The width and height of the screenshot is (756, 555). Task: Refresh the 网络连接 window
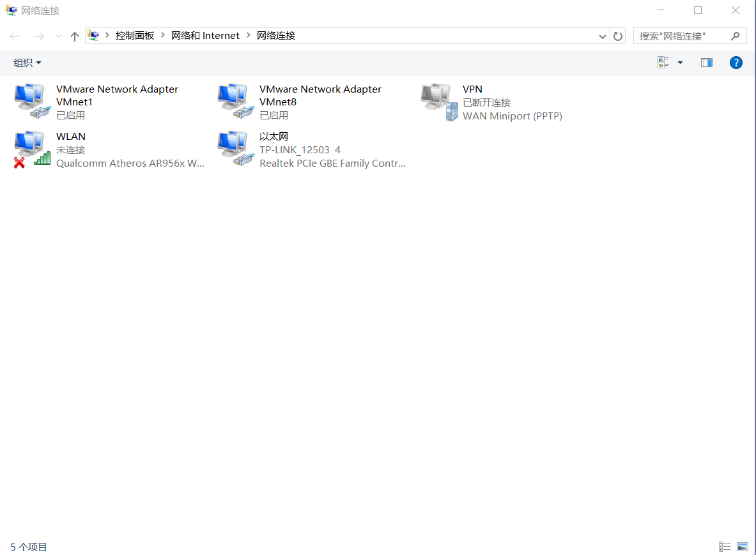(617, 36)
